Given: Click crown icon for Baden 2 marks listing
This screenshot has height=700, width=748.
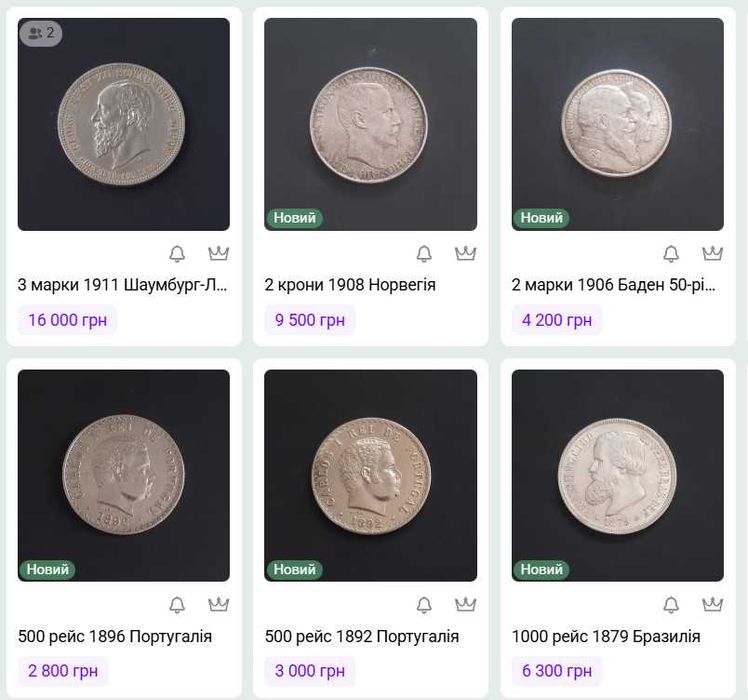Looking at the screenshot, I should pyautogui.click(x=712, y=253).
